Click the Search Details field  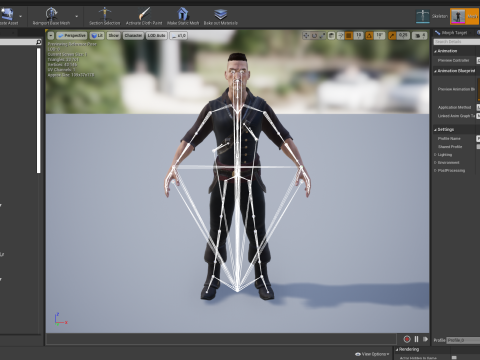(457, 42)
